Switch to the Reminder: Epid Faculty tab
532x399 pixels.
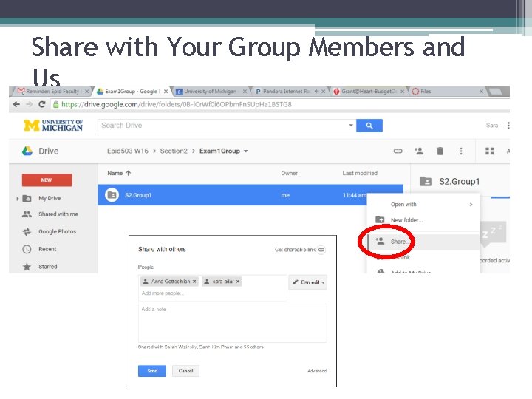tap(52, 92)
